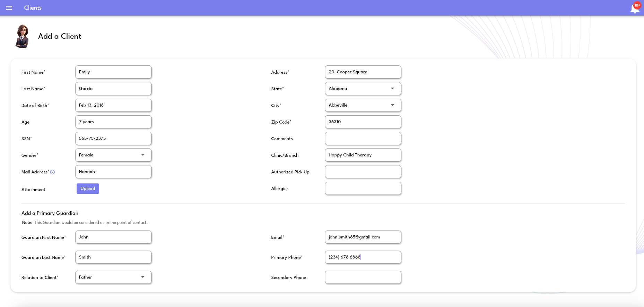Focus the Authorized Pick Up field
Screen dimensions: 644x307
pyautogui.click(x=363, y=172)
